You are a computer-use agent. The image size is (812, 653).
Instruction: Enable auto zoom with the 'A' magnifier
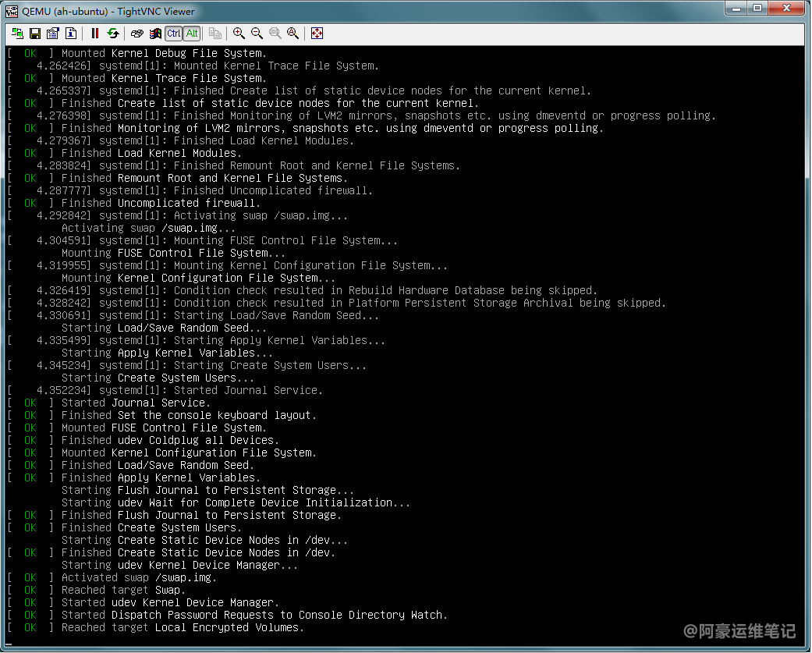pyautogui.click(x=293, y=34)
